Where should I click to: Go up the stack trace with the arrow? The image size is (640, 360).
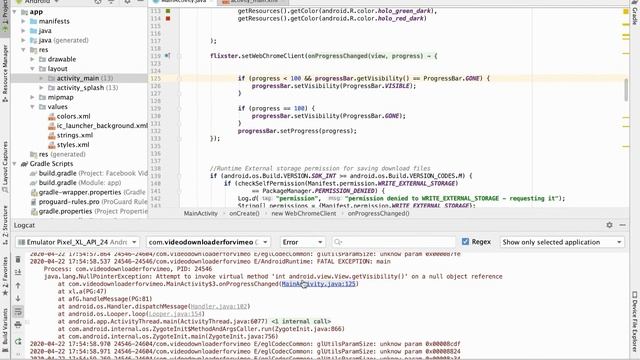point(18,286)
